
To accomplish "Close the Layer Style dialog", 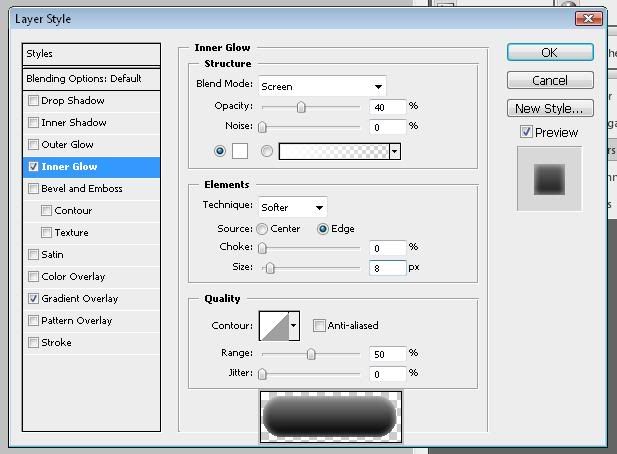I will pos(591,19).
